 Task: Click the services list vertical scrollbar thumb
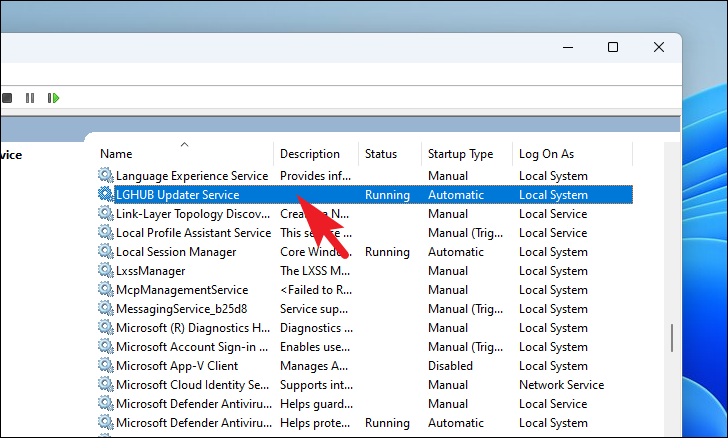[x=672, y=338]
